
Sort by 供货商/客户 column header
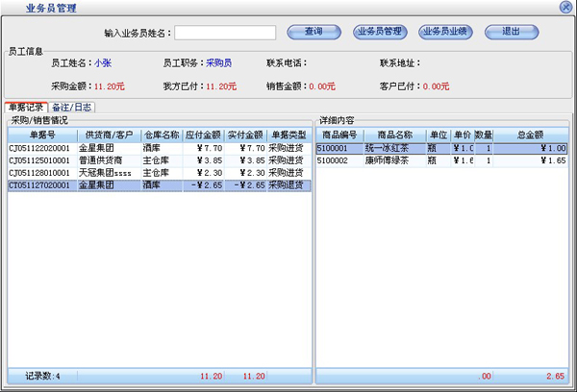(x=108, y=135)
